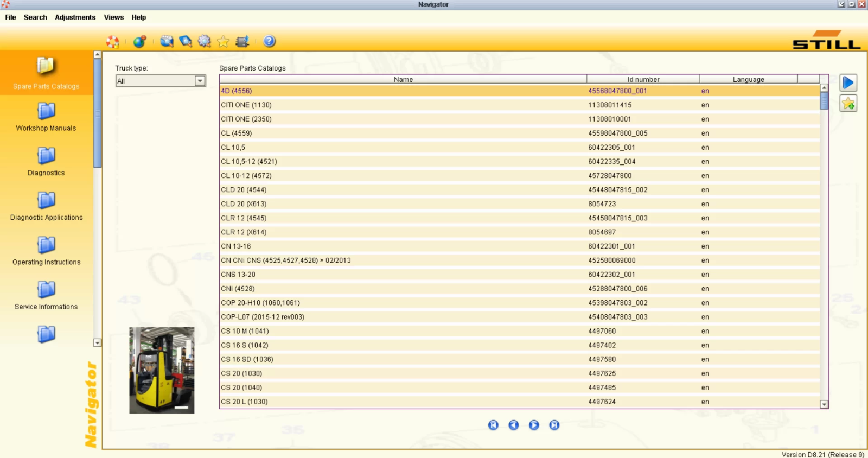Sort by the Language column header
The width and height of the screenshot is (868, 458).
pyautogui.click(x=749, y=79)
